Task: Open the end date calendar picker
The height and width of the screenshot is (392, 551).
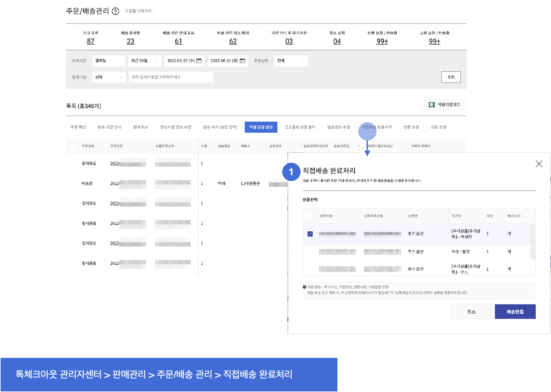Action: [x=243, y=61]
